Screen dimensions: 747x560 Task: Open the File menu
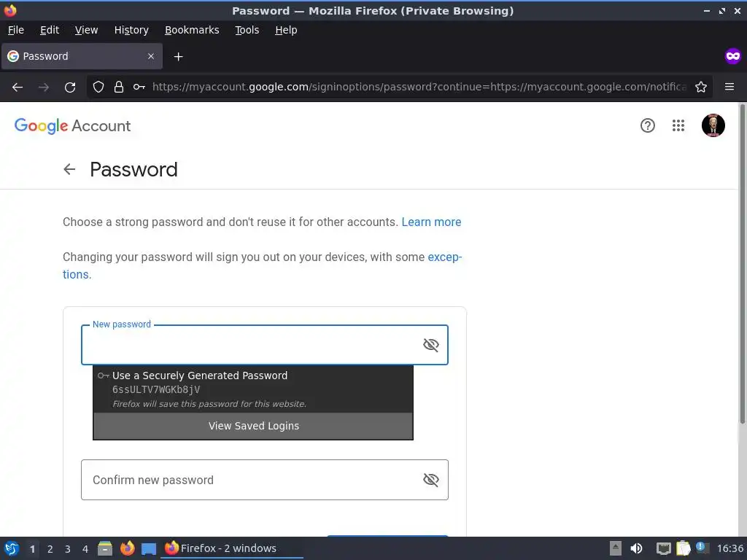16,30
